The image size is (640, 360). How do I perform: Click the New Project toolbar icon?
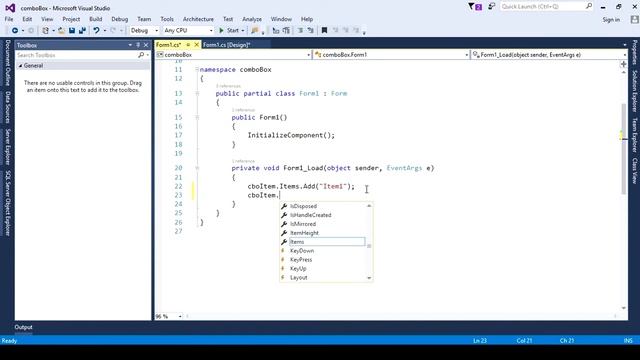pyautogui.click(x=45, y=30)
